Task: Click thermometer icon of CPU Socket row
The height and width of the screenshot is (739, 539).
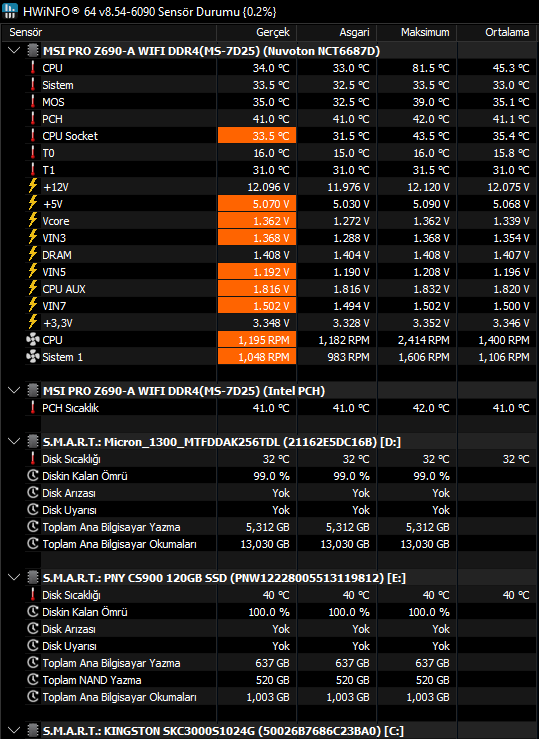Action: (33, 135)
